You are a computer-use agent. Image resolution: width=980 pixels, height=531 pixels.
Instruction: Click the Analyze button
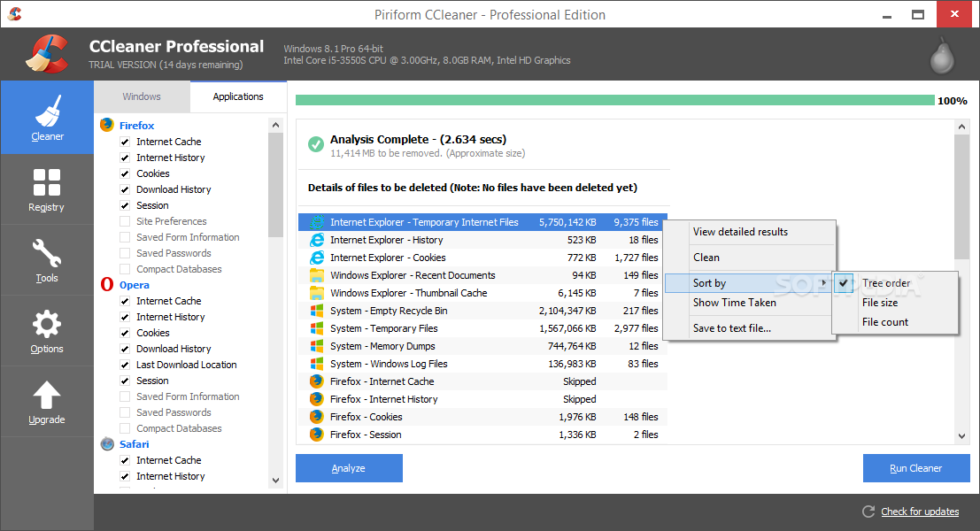pyautogui.click(x=349, y=468)
